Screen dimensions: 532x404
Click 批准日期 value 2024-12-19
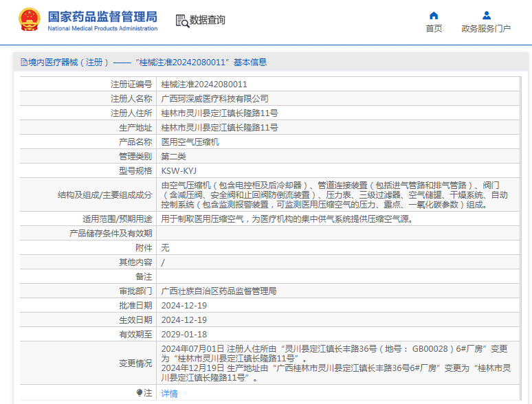click(184, 305)
